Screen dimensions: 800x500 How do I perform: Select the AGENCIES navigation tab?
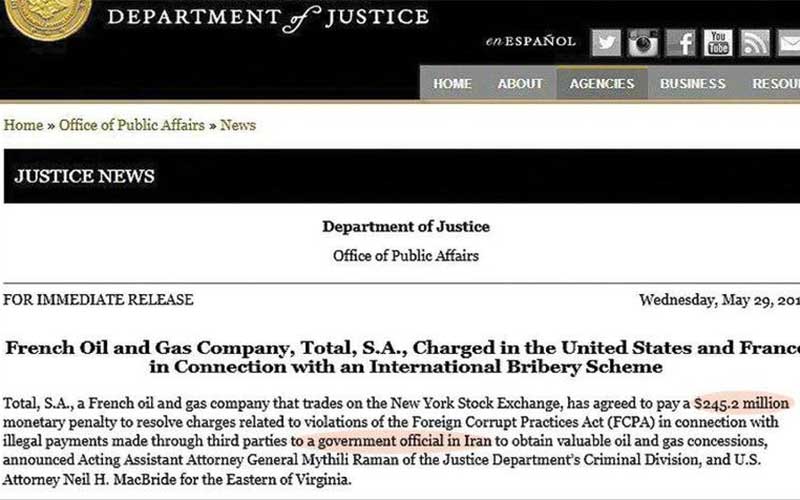point(603,84)
